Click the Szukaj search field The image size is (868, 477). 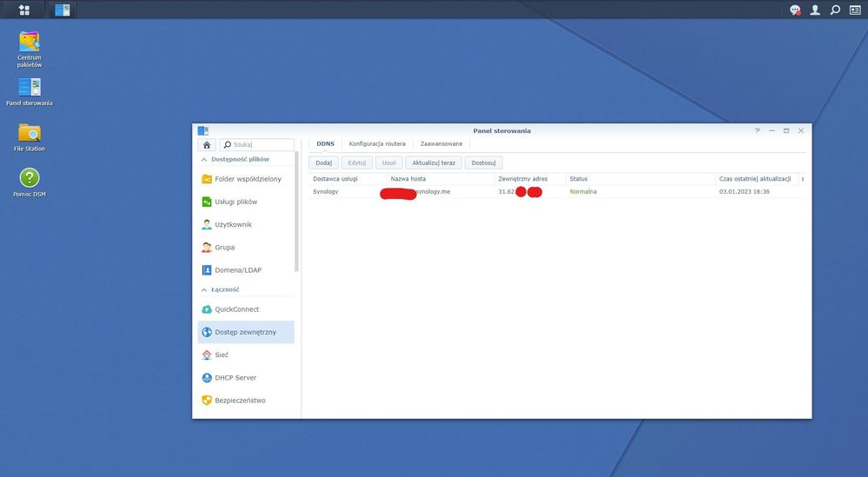(257, 145)
